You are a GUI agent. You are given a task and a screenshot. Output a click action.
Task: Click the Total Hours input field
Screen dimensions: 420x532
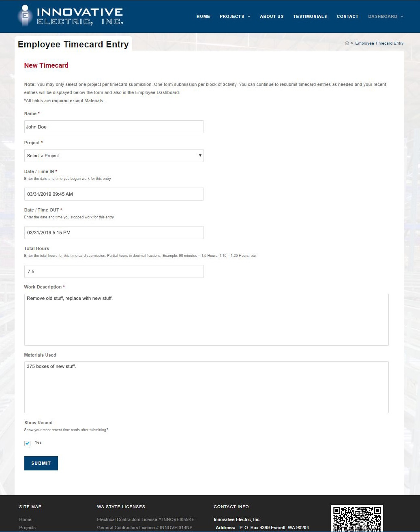point(114,271)
